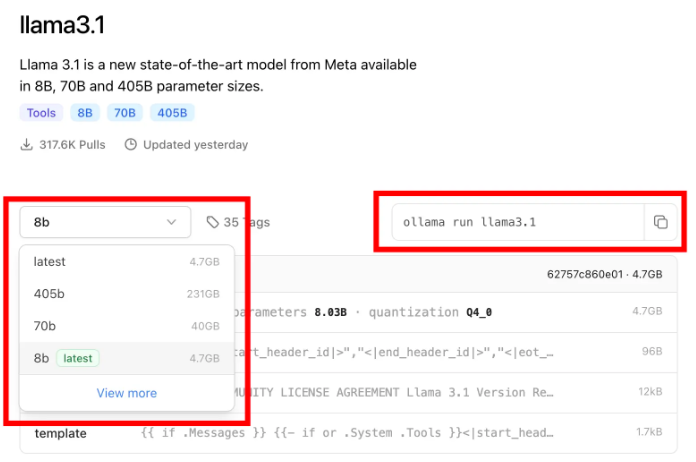The width and height of the screenshot is (696, 462).
Task: Open the template file row
Action: pos(348,433)
